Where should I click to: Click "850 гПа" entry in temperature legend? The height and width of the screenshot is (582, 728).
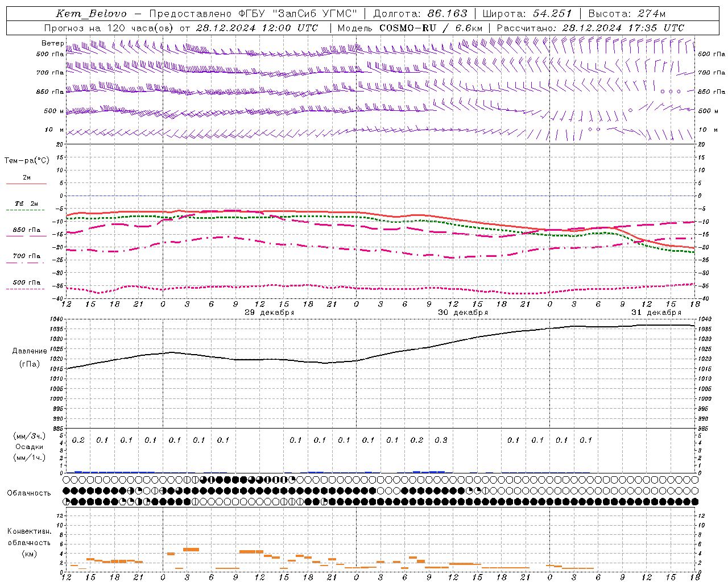click(x=26, y=230)
